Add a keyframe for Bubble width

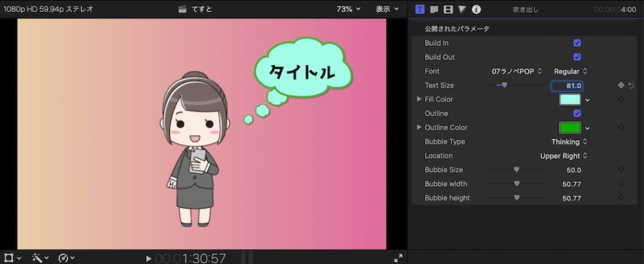click(x=621, y=184)
